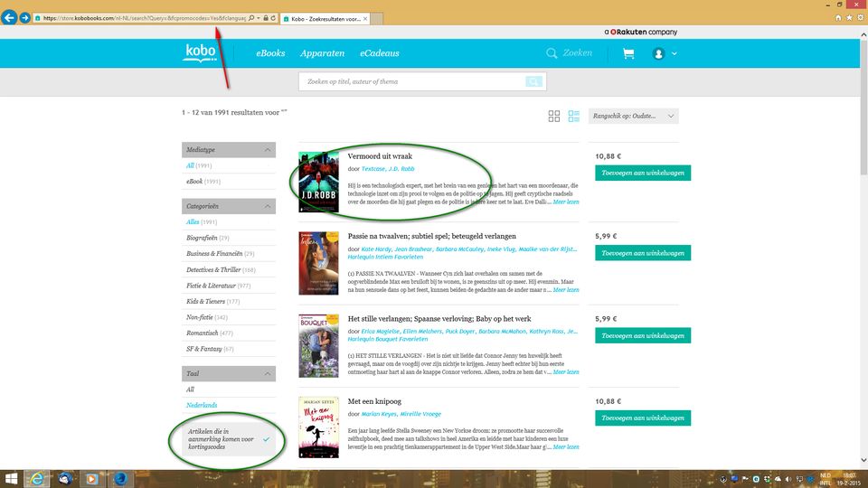Screen dimensions: 868x488
Task: Open the Thunderbird taskbar icon
Action: [x=65, y=479]
